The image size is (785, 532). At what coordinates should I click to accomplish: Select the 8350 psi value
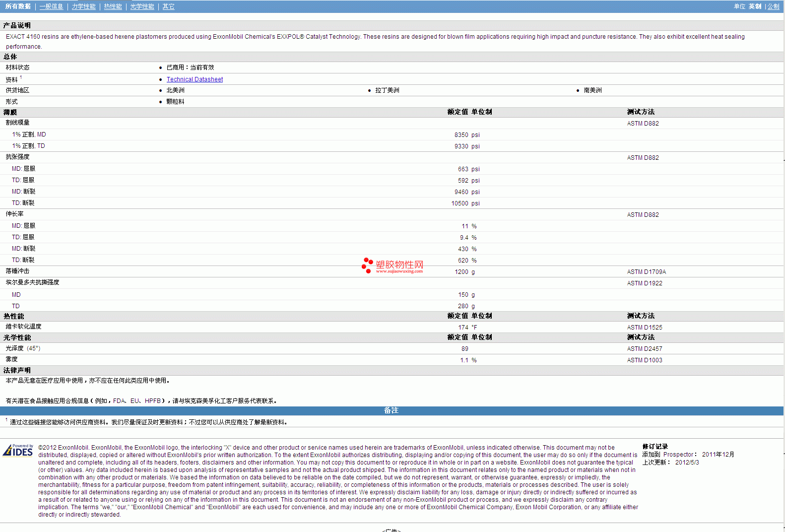[467, 135]
